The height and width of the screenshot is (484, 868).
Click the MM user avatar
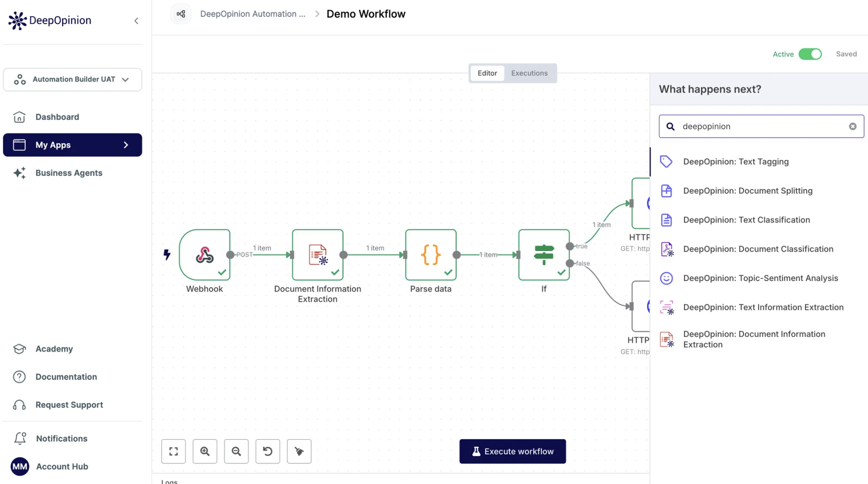pos(20,467)
